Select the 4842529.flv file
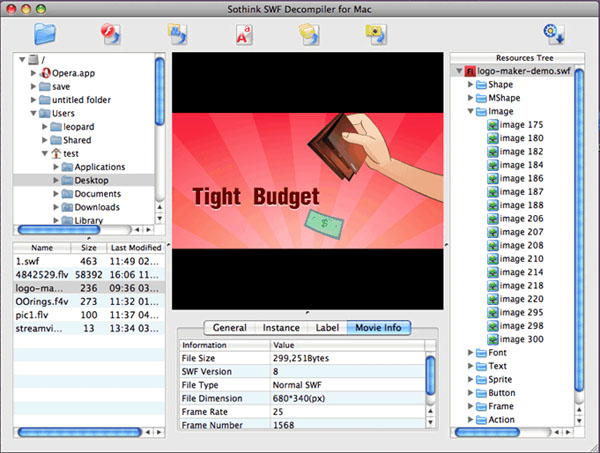The height and width of the screenshot is (453, 600). [x=89, y=275]
